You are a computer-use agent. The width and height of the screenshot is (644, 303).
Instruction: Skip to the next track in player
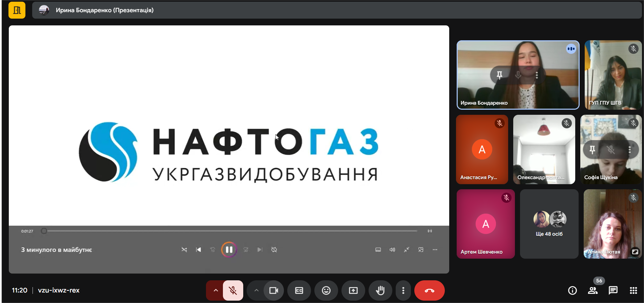260,250
